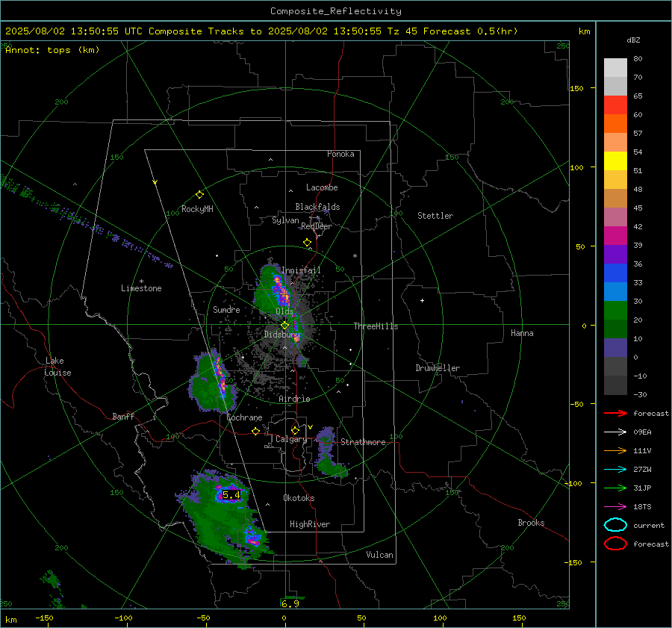Click the yellow diamond marker above RockyMH
The height and width of the screenshot is (628, 672).
[x=199, y=195]
